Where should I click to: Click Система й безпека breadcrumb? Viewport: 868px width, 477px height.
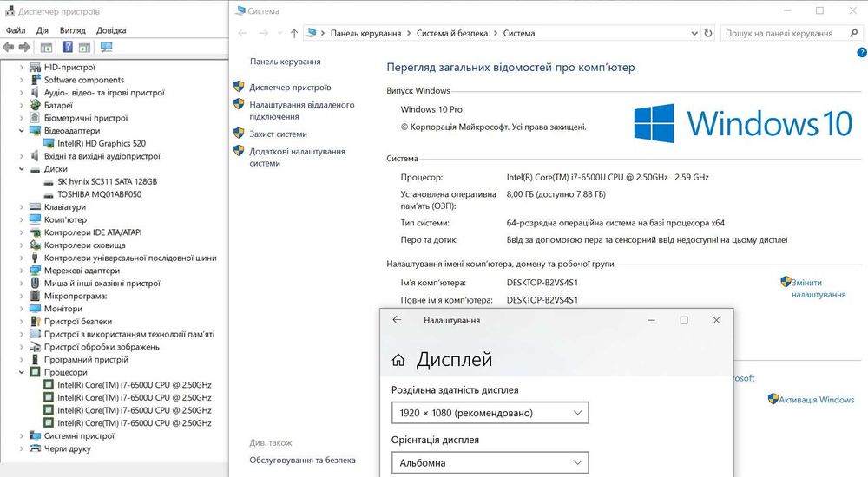coord(452,33)
